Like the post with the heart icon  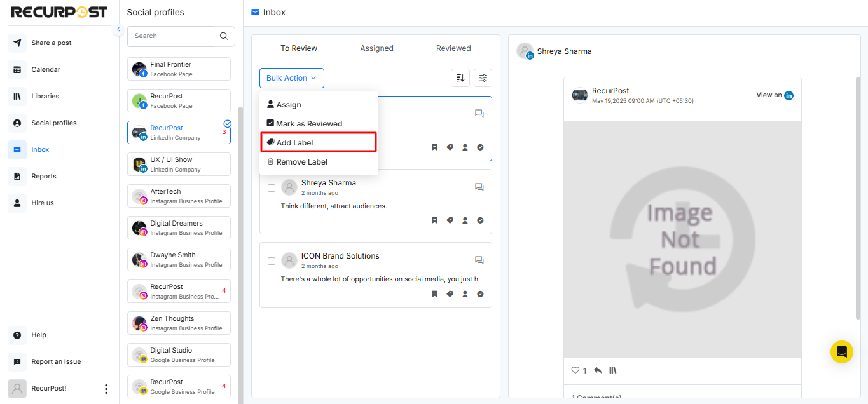(575, 370)
